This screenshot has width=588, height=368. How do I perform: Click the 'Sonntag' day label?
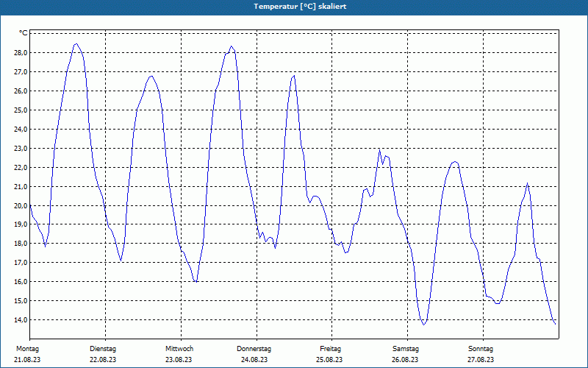[x=481, y=349]
